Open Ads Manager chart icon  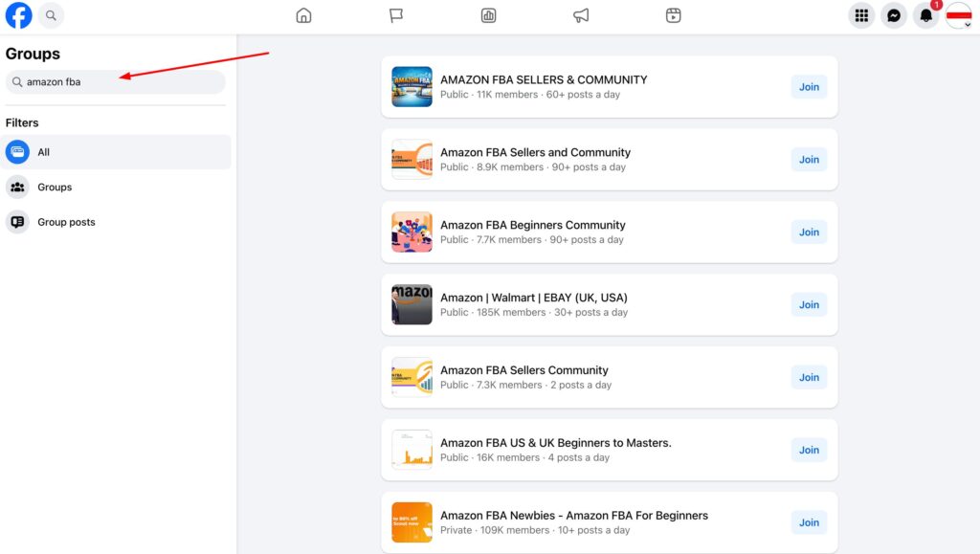(x=488, y=15)
